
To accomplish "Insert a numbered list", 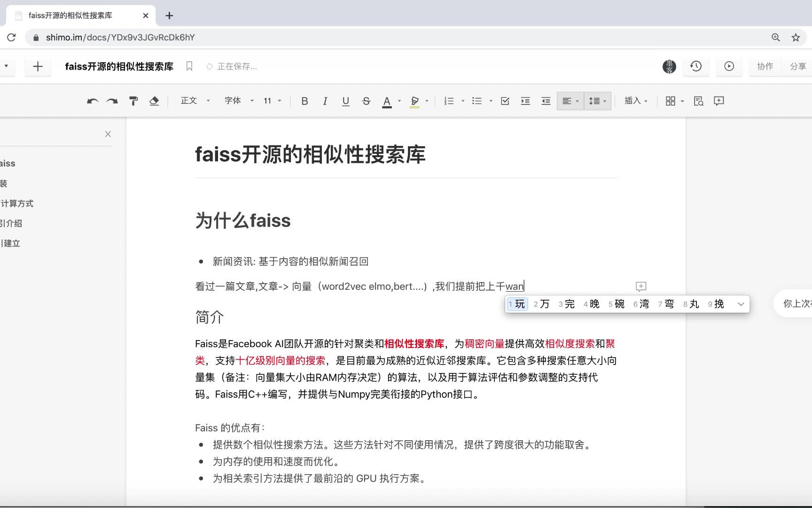I will (449, 101).
